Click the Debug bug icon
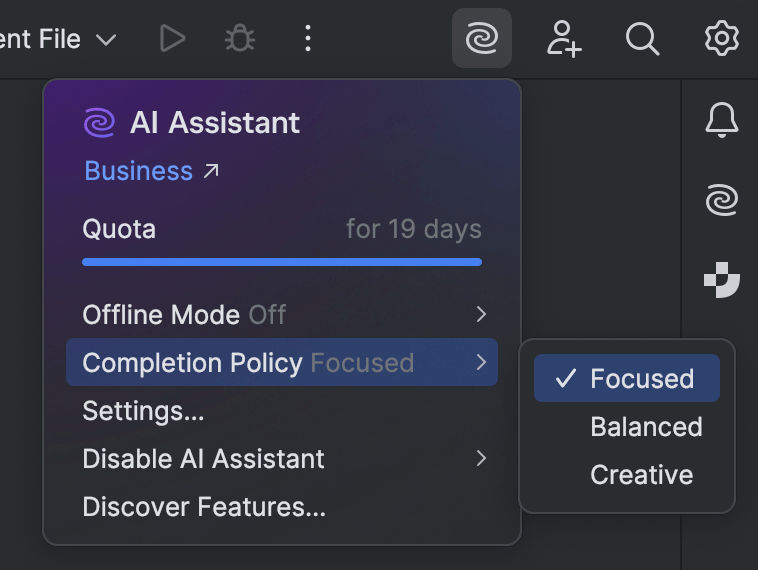 point(240,39)
